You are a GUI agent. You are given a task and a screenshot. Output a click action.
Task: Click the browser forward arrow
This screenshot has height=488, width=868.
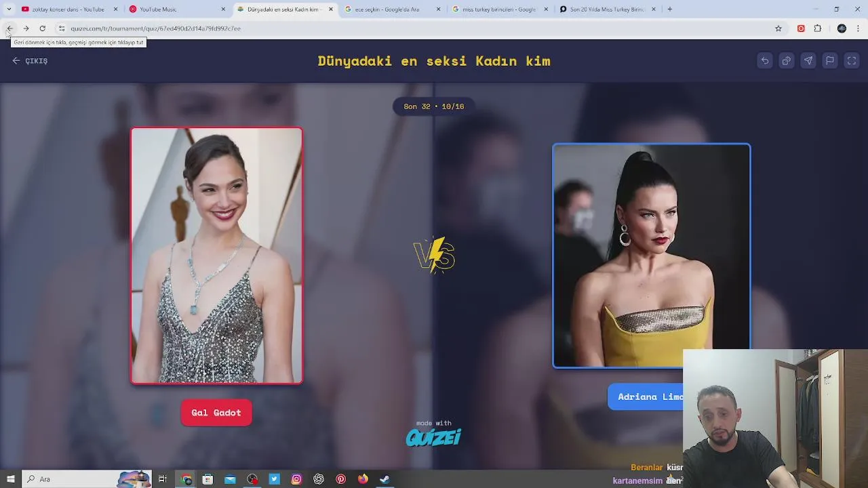coord(26,28)
